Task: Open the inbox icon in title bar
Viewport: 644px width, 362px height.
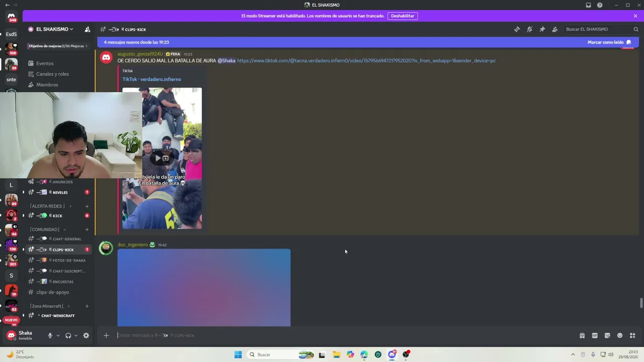Action: [588, 5]
